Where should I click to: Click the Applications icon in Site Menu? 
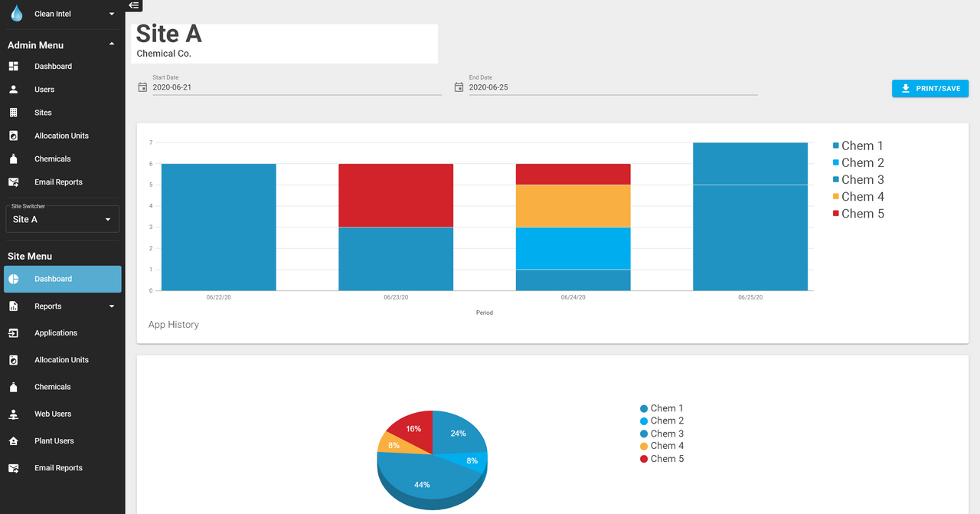[x=14, y=333]
